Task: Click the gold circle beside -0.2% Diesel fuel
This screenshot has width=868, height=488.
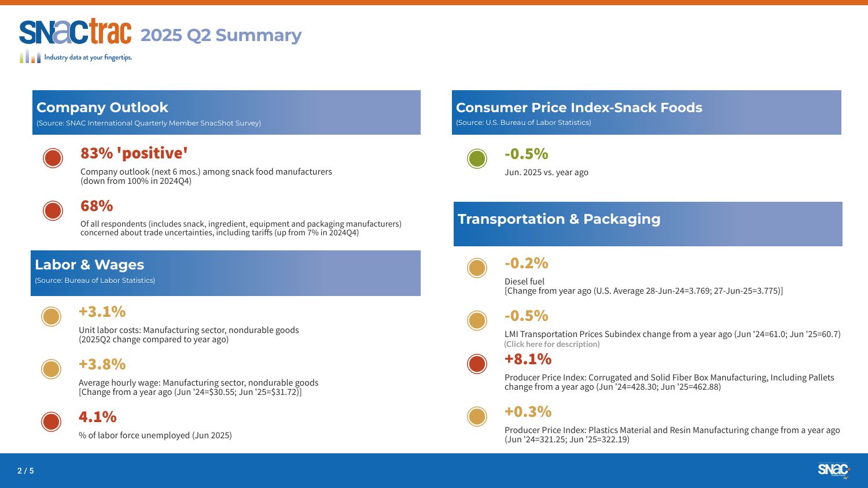Action: point(477,268)
